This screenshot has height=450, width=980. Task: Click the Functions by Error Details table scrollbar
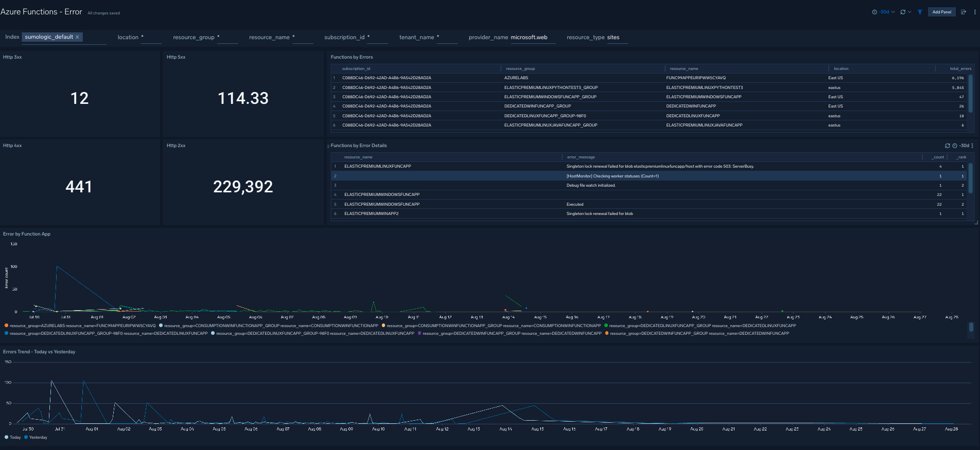tap(971, 178)
